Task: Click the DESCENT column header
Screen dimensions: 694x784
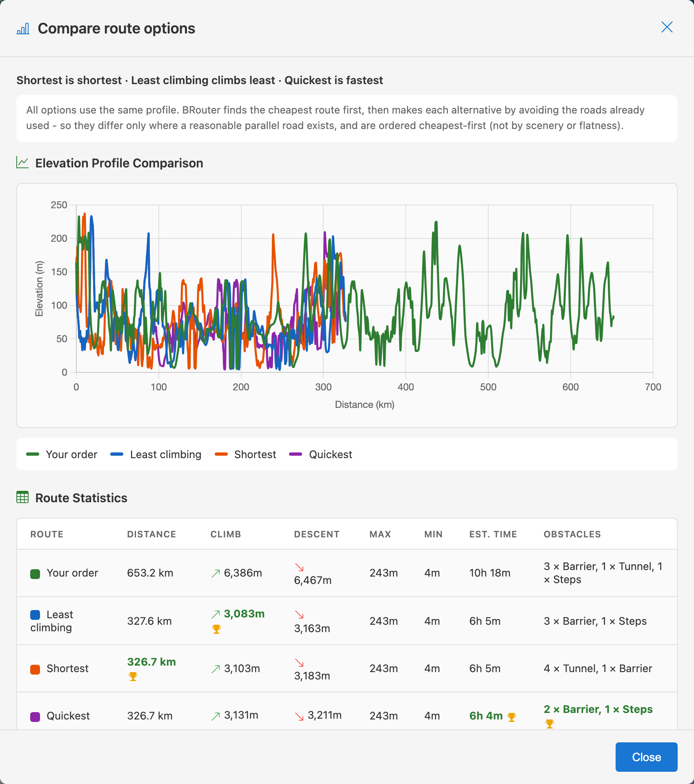Action: 317,534
